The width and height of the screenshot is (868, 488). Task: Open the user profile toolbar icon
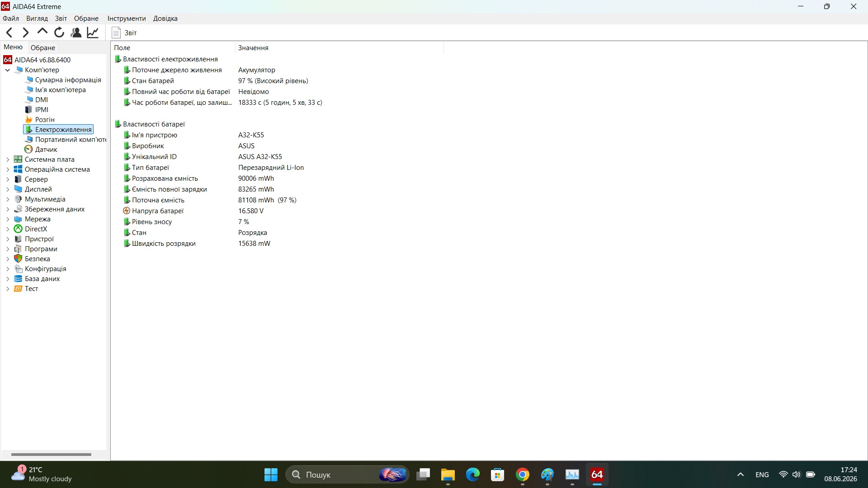point(76,33)
